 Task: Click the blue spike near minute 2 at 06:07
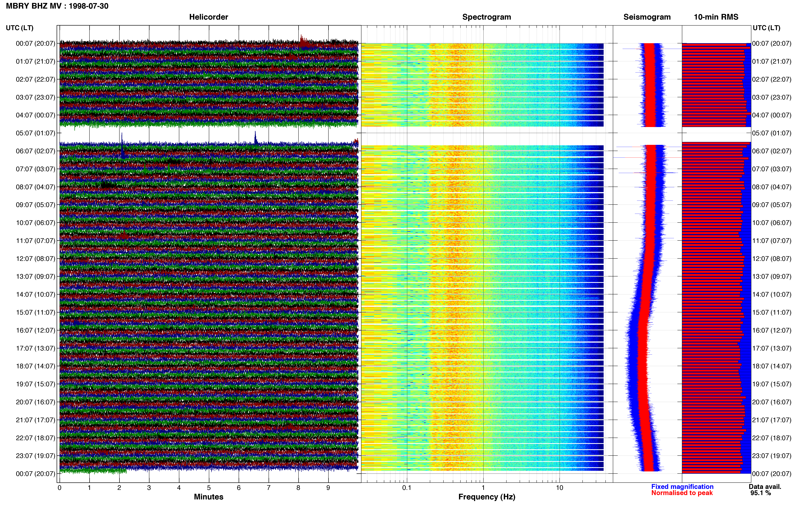122,146
